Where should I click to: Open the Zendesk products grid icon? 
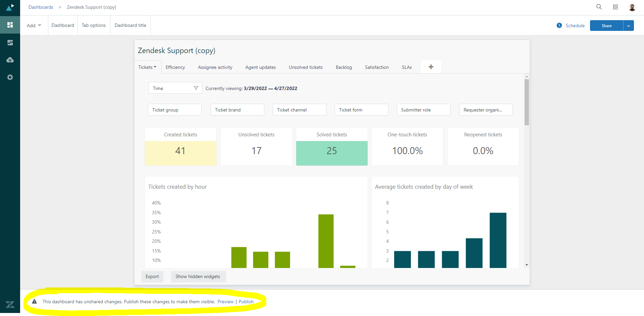(x=615, y=7)
